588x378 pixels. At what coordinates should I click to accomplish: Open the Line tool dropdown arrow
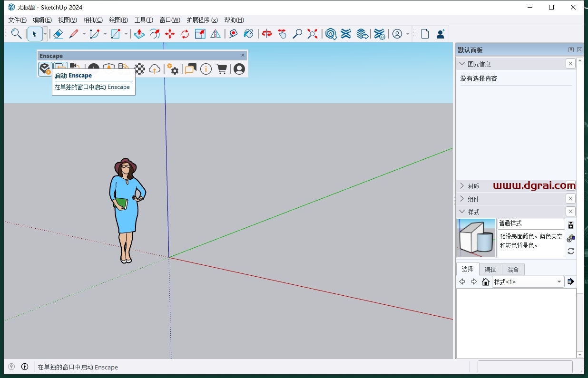[84, 34]
